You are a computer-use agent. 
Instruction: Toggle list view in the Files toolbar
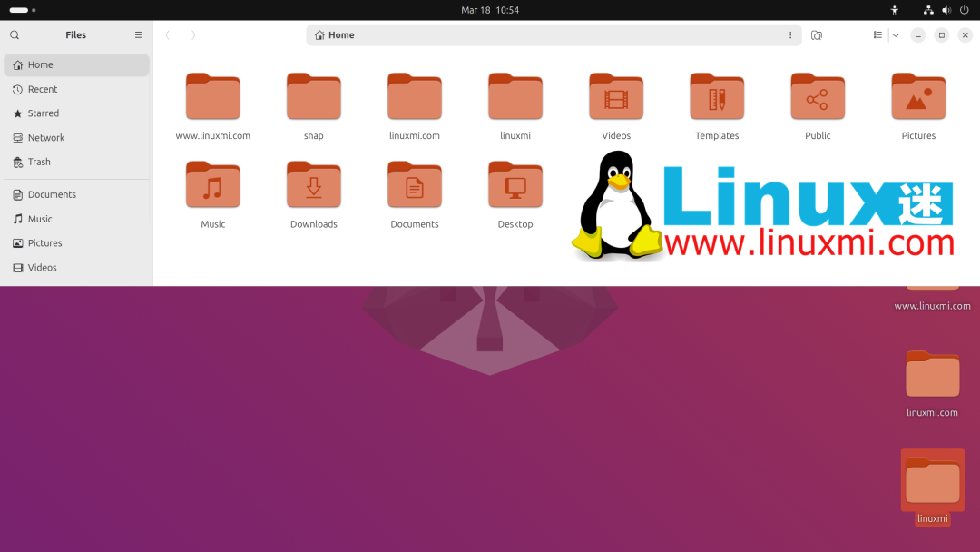tap(877, 34)
